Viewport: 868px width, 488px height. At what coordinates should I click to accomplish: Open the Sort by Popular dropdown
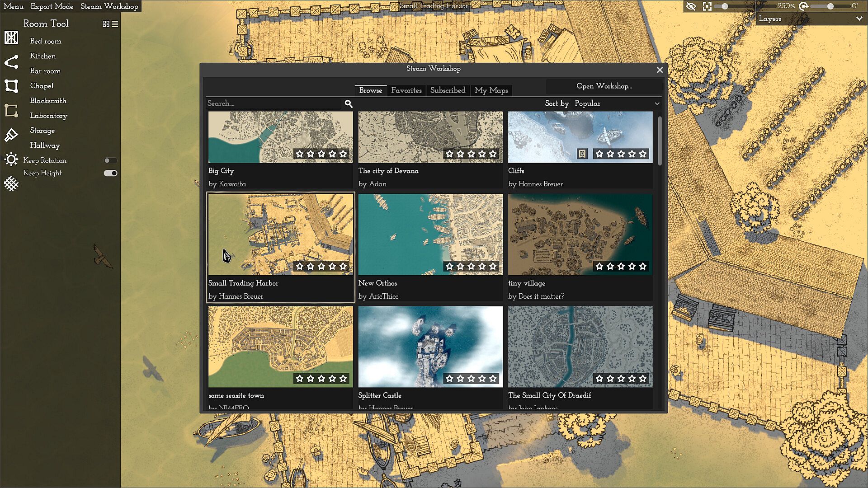click(x=615, y=103)
